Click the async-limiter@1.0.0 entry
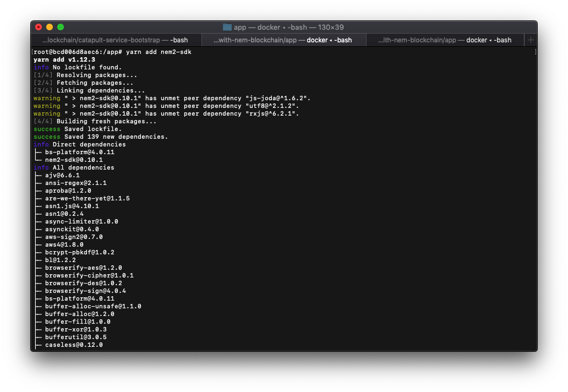This screenshot has height=392, width=568. (81, 221)
